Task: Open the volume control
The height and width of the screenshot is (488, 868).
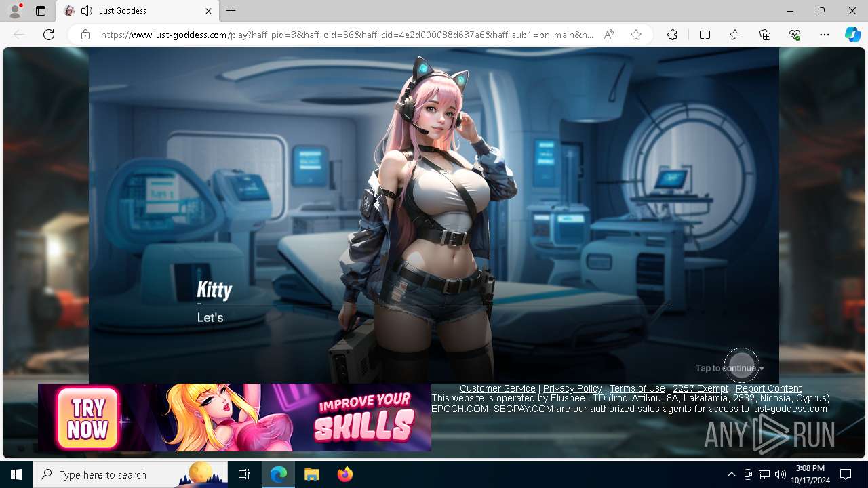Action: pyautogui.click(x=781, y=474)
